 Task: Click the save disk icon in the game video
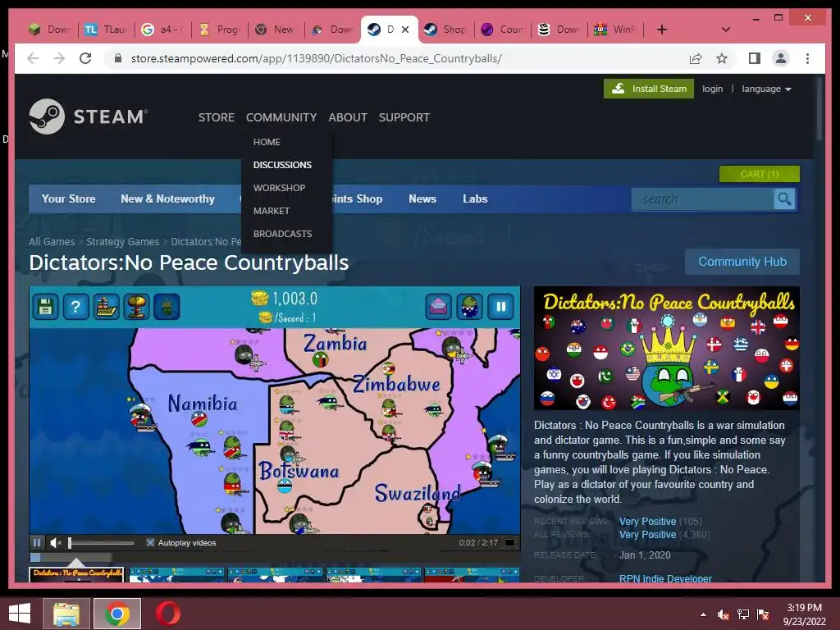coord(46,307)
